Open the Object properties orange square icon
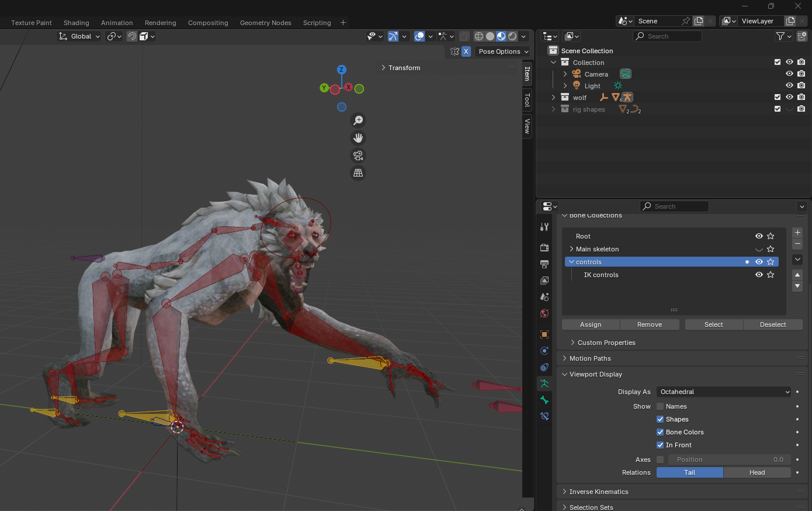This screenshot has width=812, height=511. point(544,334)
